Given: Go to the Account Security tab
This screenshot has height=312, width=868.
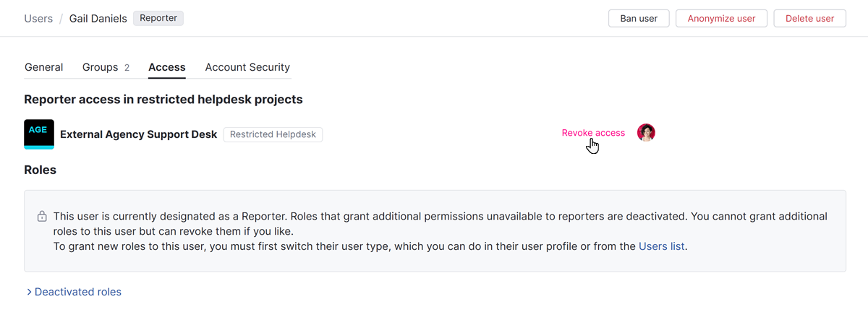Looking at the screenshot, I should click(x=247, y=67).
